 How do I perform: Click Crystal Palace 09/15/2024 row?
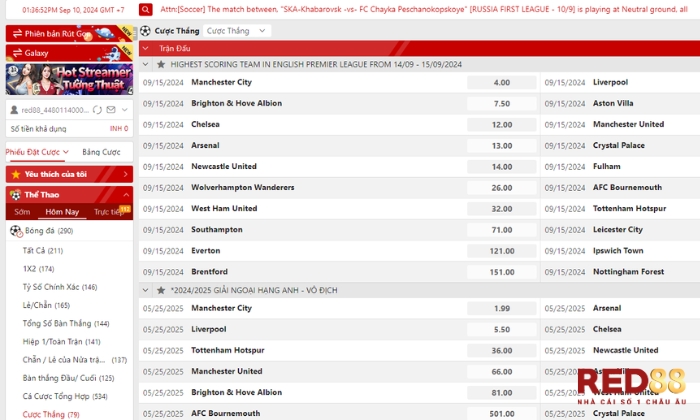(620, 146)
